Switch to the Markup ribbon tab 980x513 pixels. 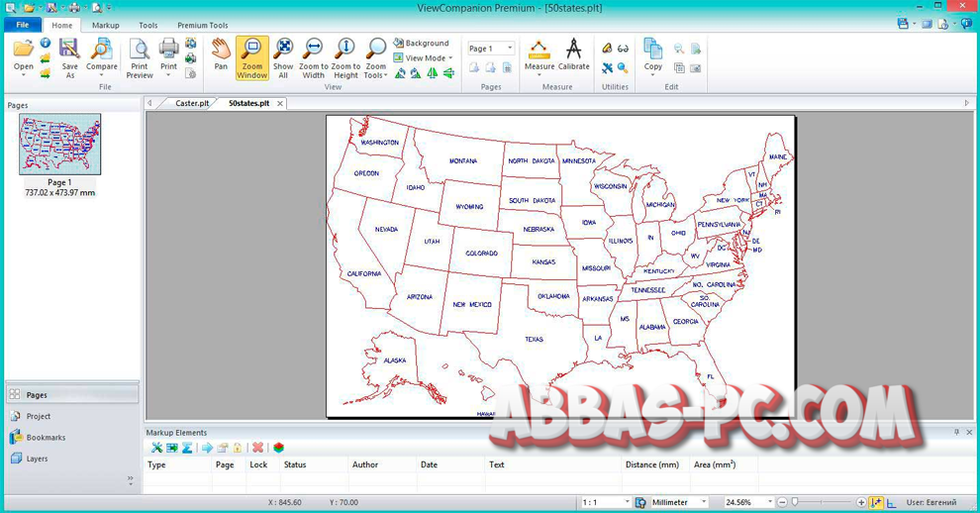tap(105, 25)
